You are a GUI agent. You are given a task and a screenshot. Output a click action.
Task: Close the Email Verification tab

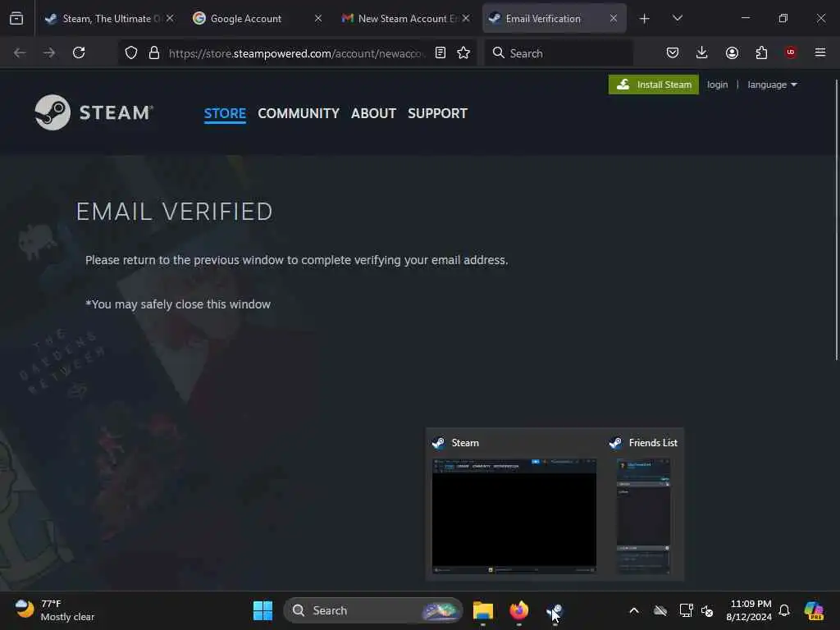click(x=614, y=18)
